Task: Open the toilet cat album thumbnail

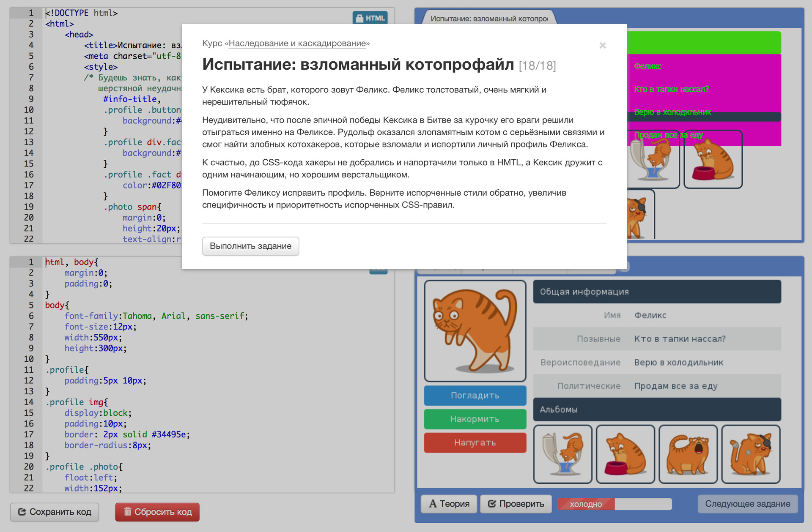Action: [562, 454]
